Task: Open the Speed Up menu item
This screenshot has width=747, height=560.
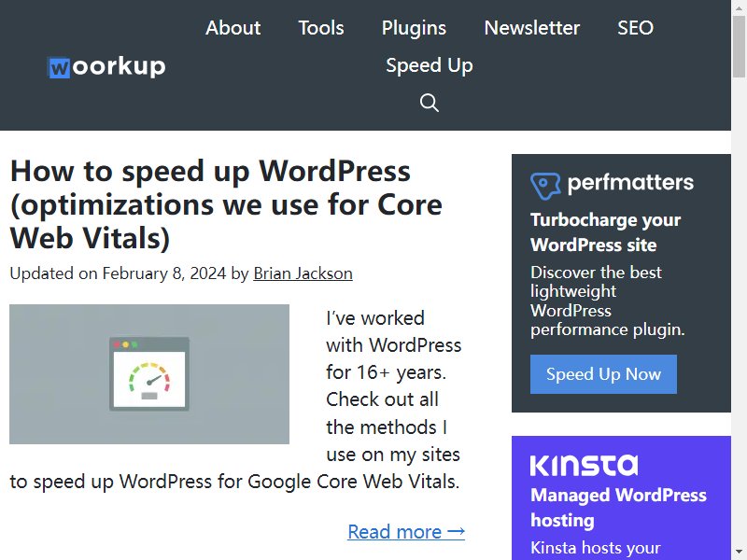Action: [430, 65]
